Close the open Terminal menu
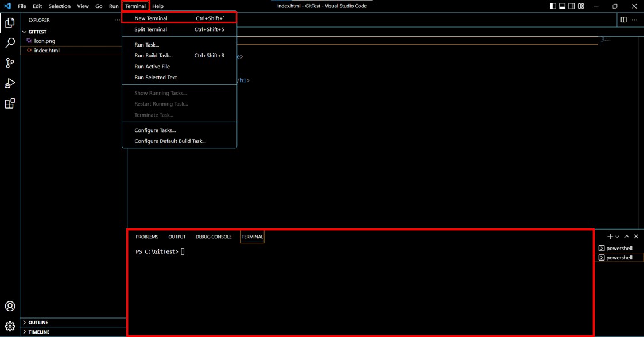The height and width of the screenshot is (337, 644). [x=135, y=6]
